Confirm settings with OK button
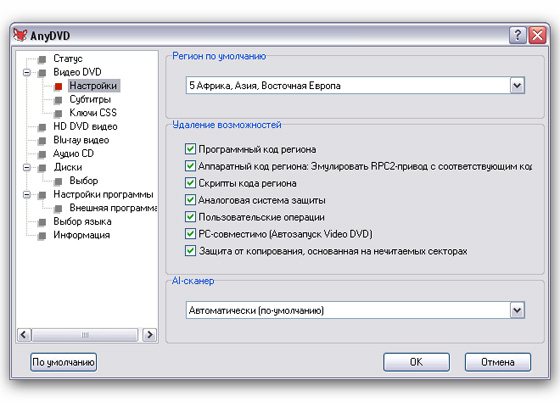 tap(416, 362)
